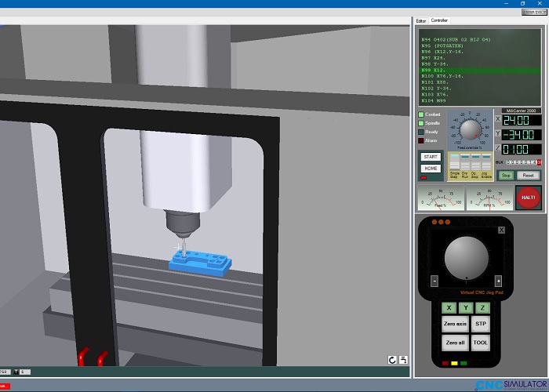
Task: Enable the Jog Enable switch
Action: (486, 162)
